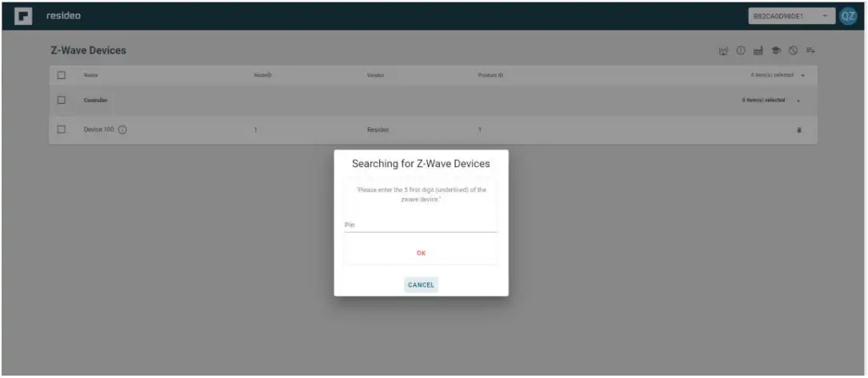
Task: Click the Z-Wave Devices page heading
Action: tap(89, 50)
